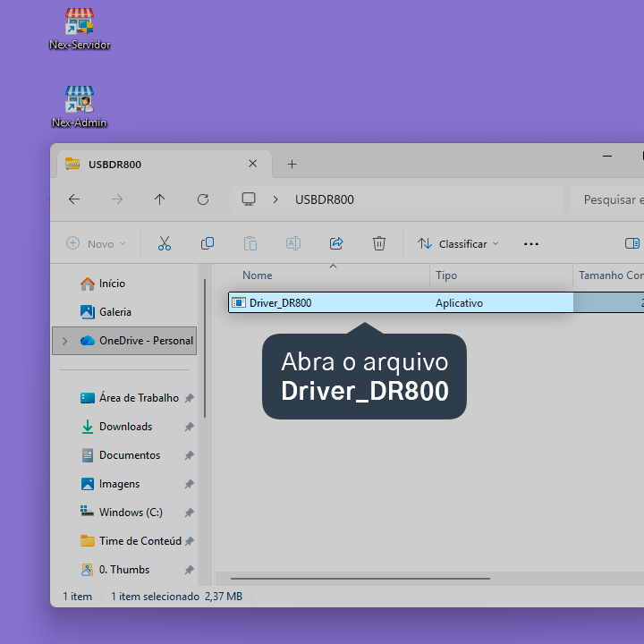Unpin 0. Thumbs using its pin icon

(189, 570)
